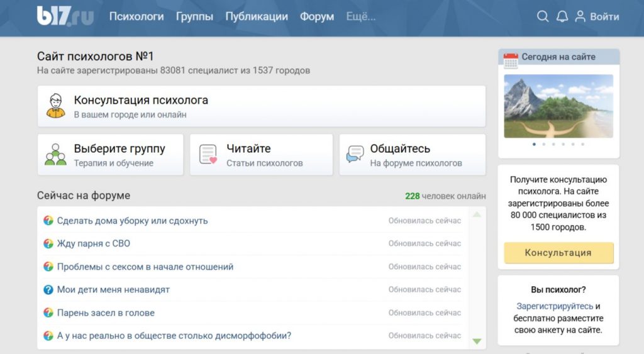Click the Вы психолог? heading
Viewport: 644px width, 354px height.
click(558, 289)
